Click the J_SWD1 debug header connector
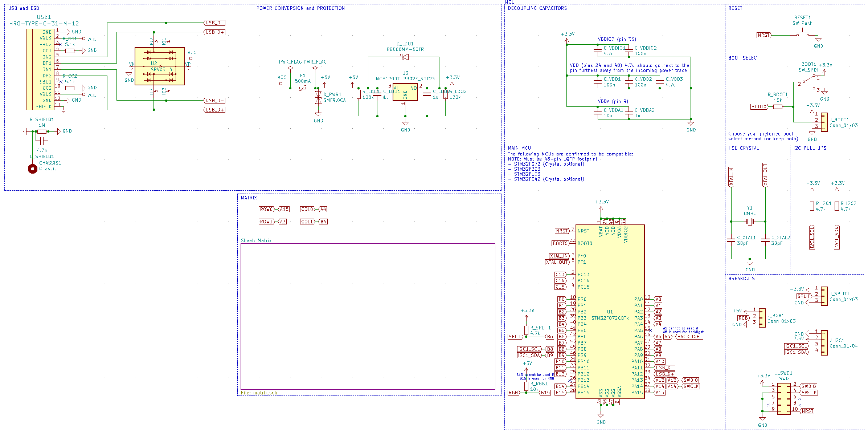The height and width of the screenshot is (434, 868). [784, 399]
